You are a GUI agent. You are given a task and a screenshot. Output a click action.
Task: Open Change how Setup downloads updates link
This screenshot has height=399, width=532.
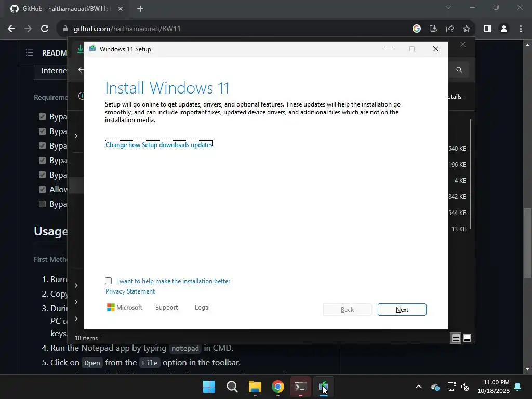tap(159, 145)
